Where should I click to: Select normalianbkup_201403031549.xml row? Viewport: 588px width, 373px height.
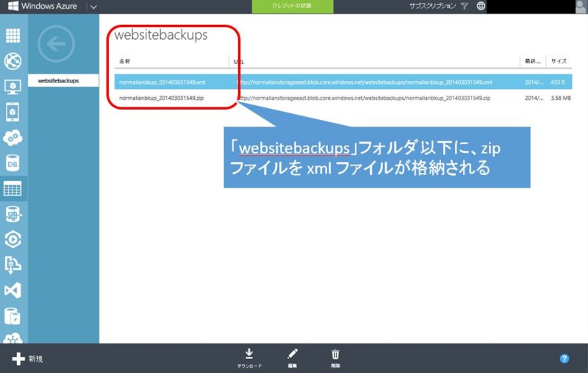point(343,82)
